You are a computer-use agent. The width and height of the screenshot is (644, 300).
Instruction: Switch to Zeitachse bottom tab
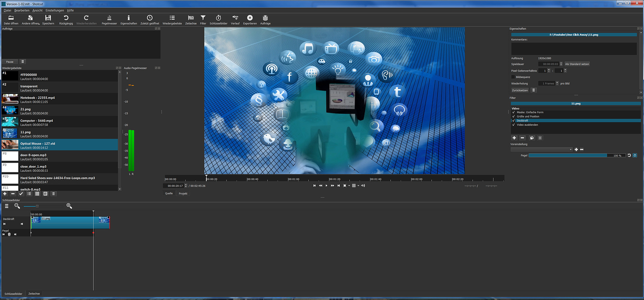[34, 293]
